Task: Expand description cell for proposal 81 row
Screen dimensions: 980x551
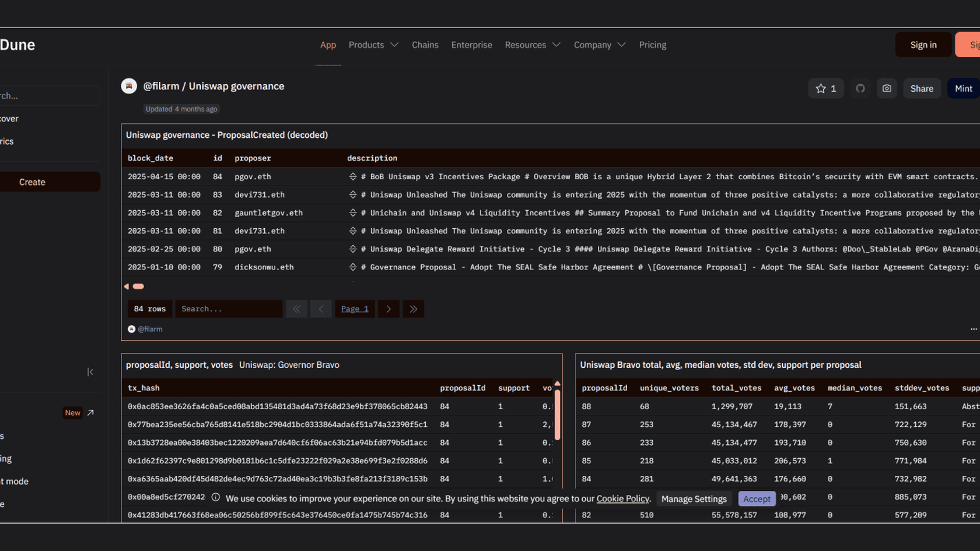Action: coord(352,231)
